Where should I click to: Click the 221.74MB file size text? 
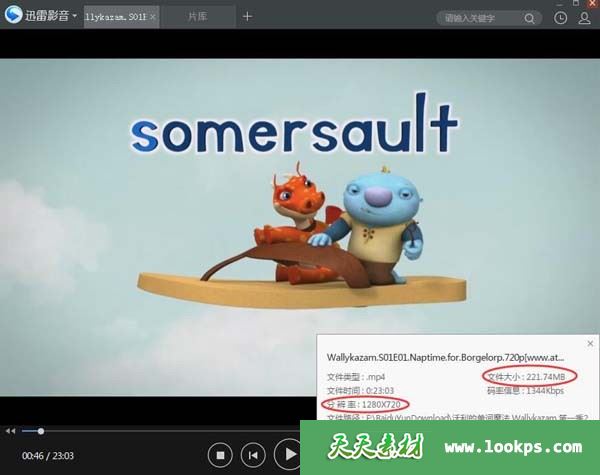(x=538, y=376)
